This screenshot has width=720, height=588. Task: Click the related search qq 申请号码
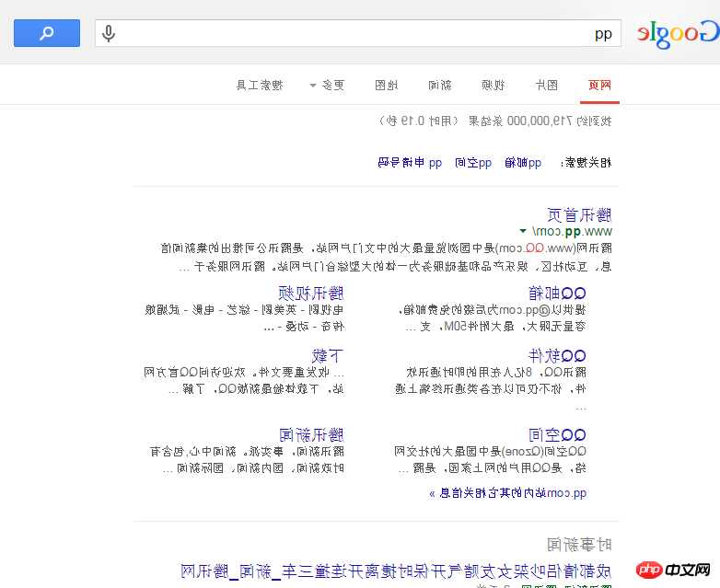point(410,163)
